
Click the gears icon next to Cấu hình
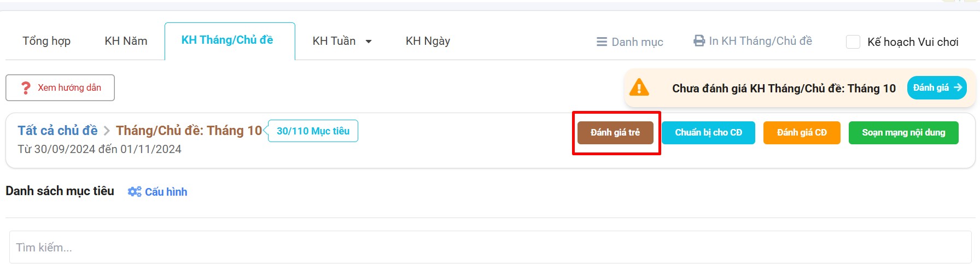[134, 192]
